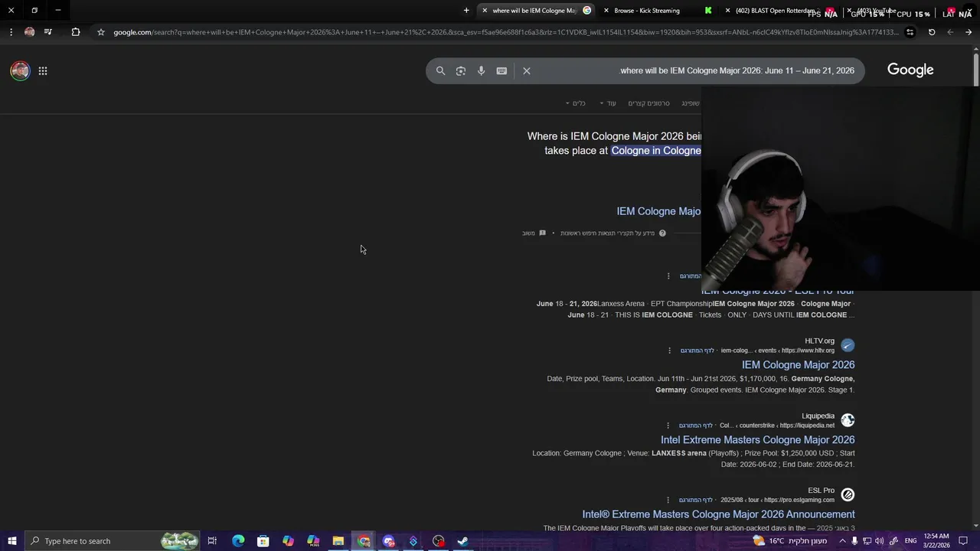Show hidden system tray icons

click(842, 541)
